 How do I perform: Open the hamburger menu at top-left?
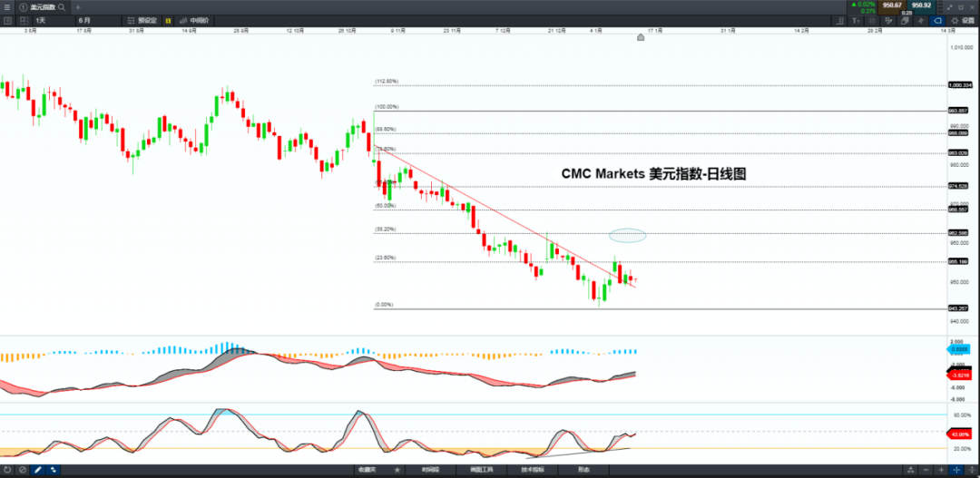pos(7,7)
